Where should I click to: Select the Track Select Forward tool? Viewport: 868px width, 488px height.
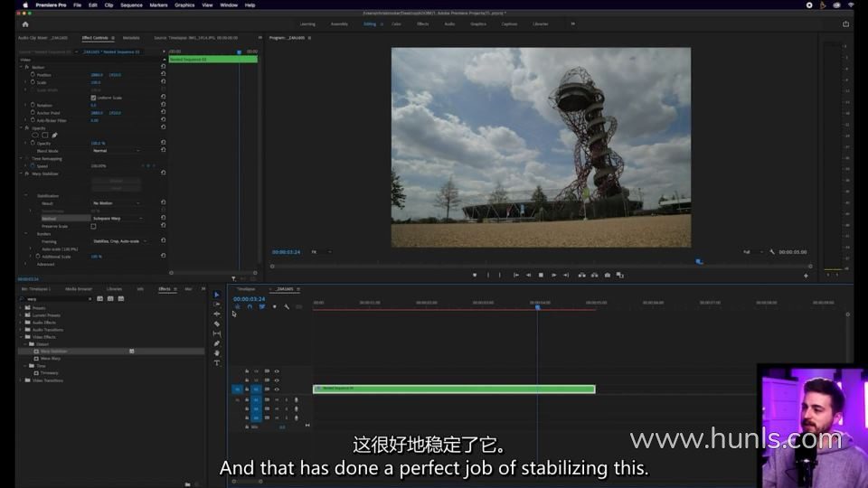[x=217, y=304]
